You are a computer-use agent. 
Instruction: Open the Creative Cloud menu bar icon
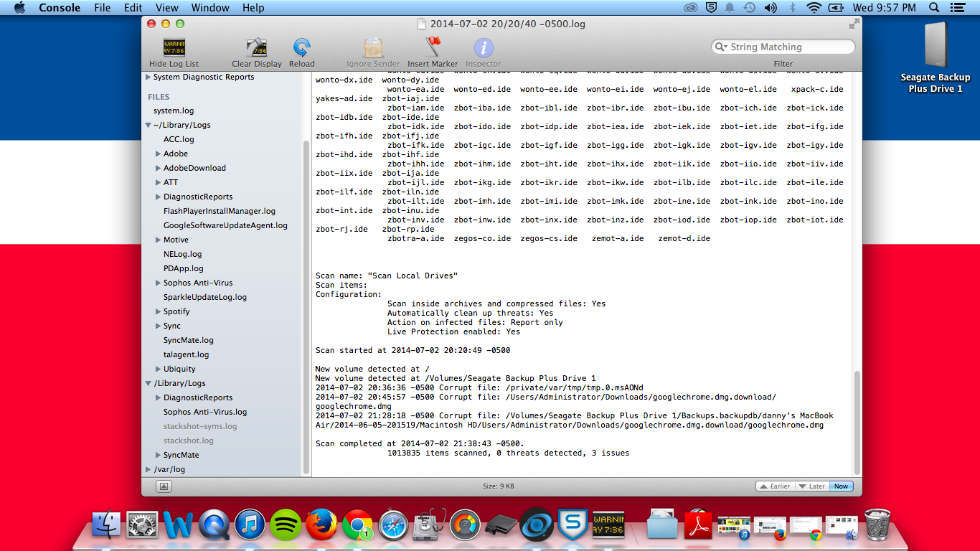(x=690, y=8)
